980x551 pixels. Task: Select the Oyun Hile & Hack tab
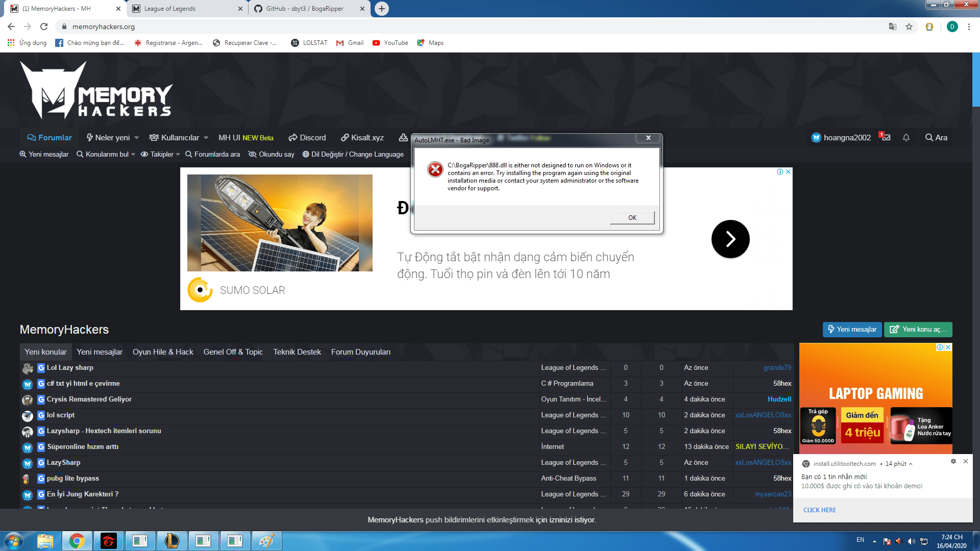coord(163,352)
